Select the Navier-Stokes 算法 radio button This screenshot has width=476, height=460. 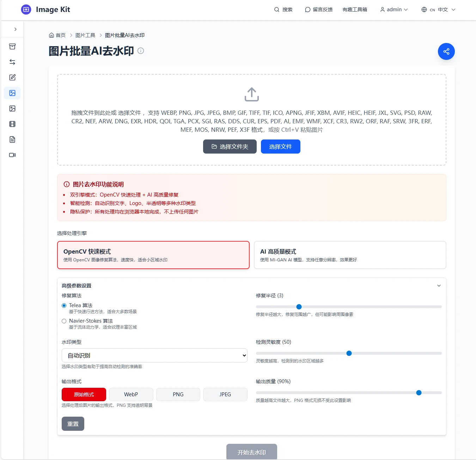coord(64,321)
